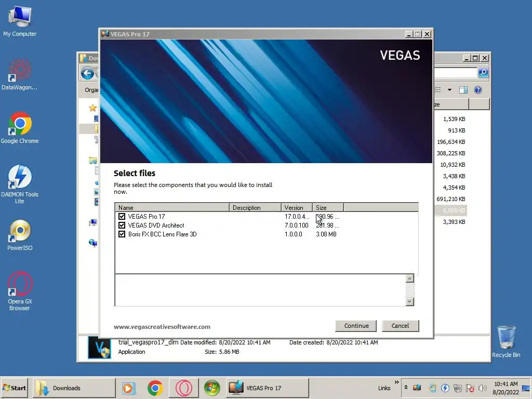
Task: Toggle the preview pane icon in Explorer
Action: pos(463,90)
